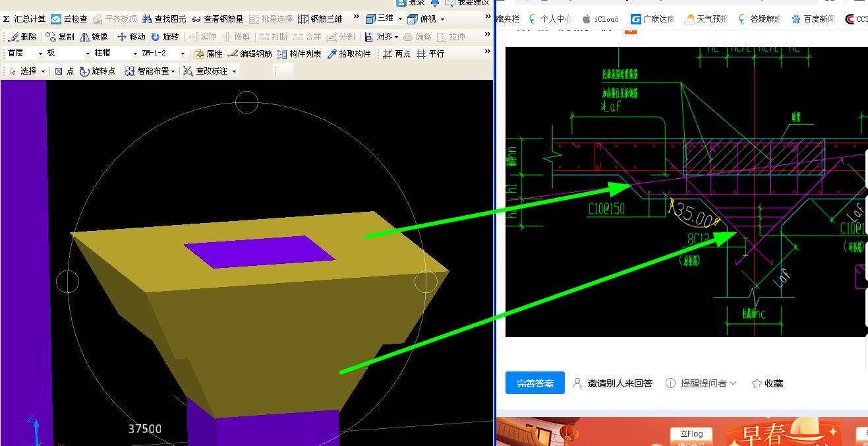Click the 我要建议 suggestion link
Viewport: 868px width, 446px height.
(467, 3)
